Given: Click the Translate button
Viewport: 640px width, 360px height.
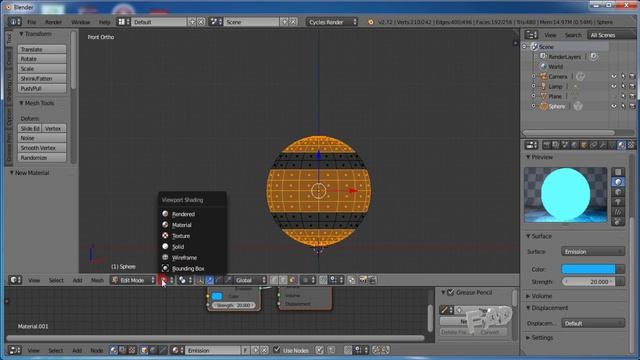Looking at the screenshot, I should (42, 49).
